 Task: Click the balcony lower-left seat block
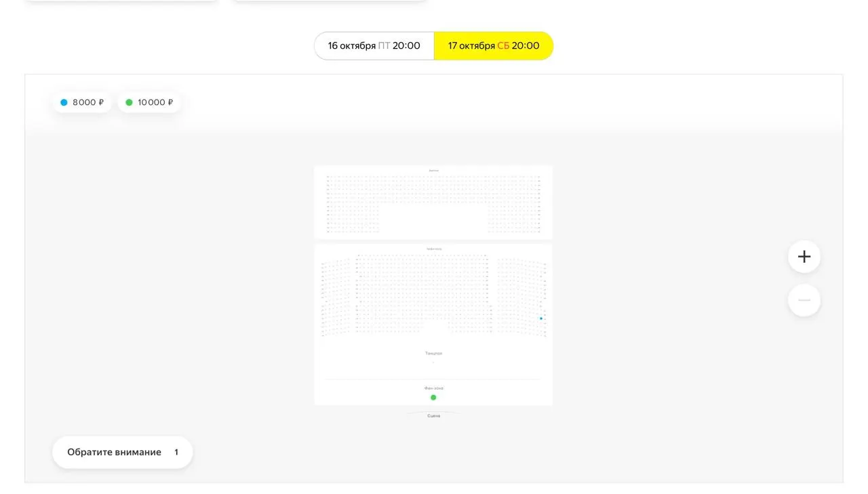point(353,219)
